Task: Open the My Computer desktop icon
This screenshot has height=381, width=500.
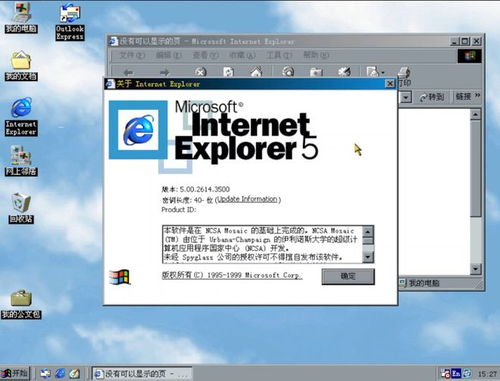Action: [x=21, y=17]
